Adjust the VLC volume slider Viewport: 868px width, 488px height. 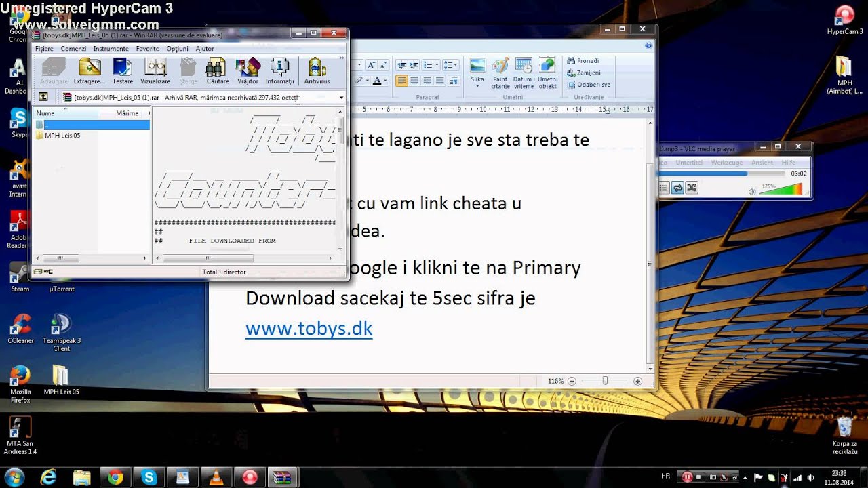(781, 190)
